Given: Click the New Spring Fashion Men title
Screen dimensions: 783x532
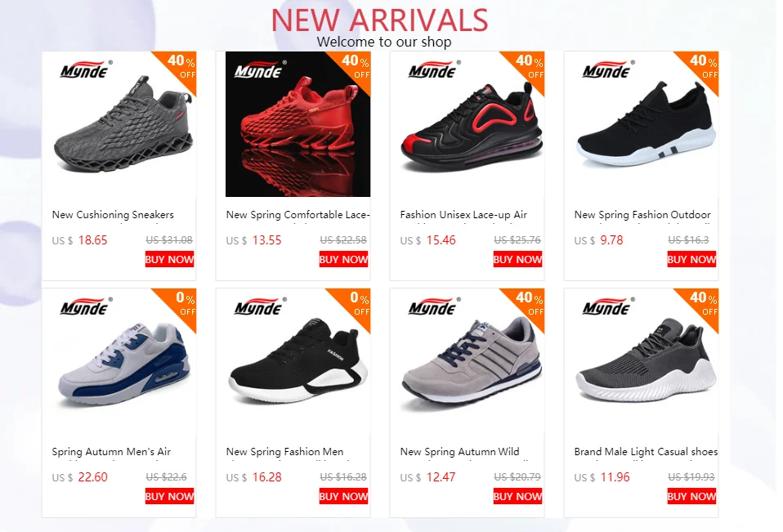Looking at the screenshot, I should pyautogui.click(x=284, y=452).
